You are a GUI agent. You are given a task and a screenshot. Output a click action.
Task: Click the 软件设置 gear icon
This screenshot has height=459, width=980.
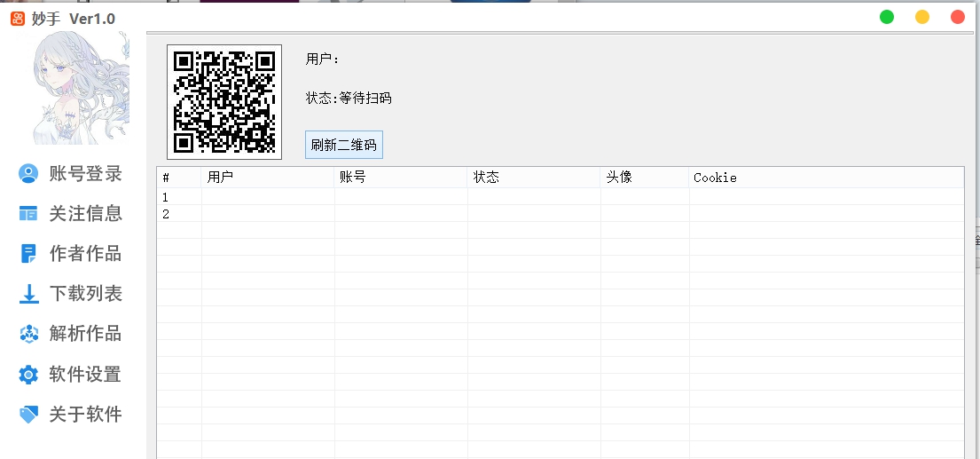[28, 375]
